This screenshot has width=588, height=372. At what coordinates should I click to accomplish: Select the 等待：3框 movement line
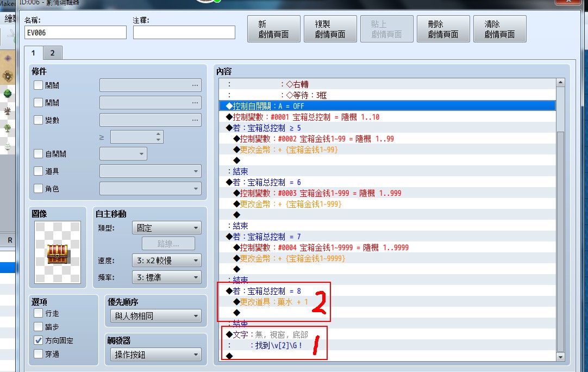(x=387, y=95)
